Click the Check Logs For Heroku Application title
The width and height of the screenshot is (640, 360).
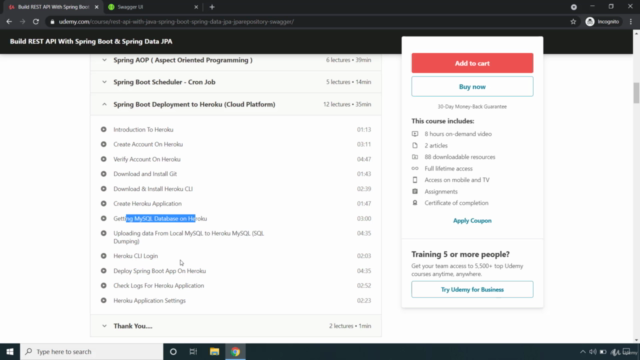(159, 285)
